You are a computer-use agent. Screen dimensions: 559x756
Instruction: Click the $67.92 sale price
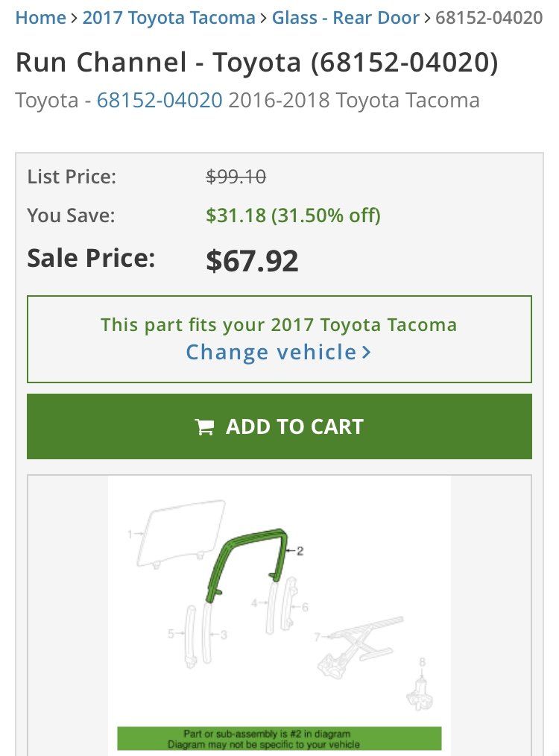(x=252, y=261)
